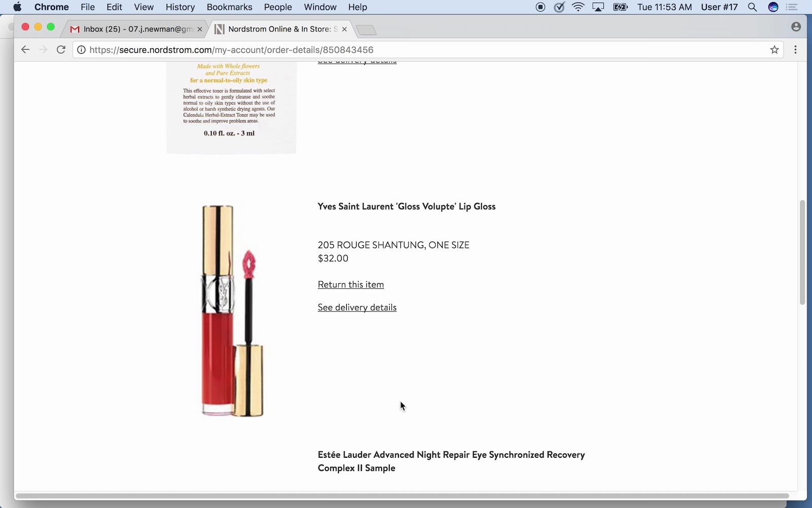Open the Bookmarks menu
This screenshot has width=812, height=508.
[229, 7]
